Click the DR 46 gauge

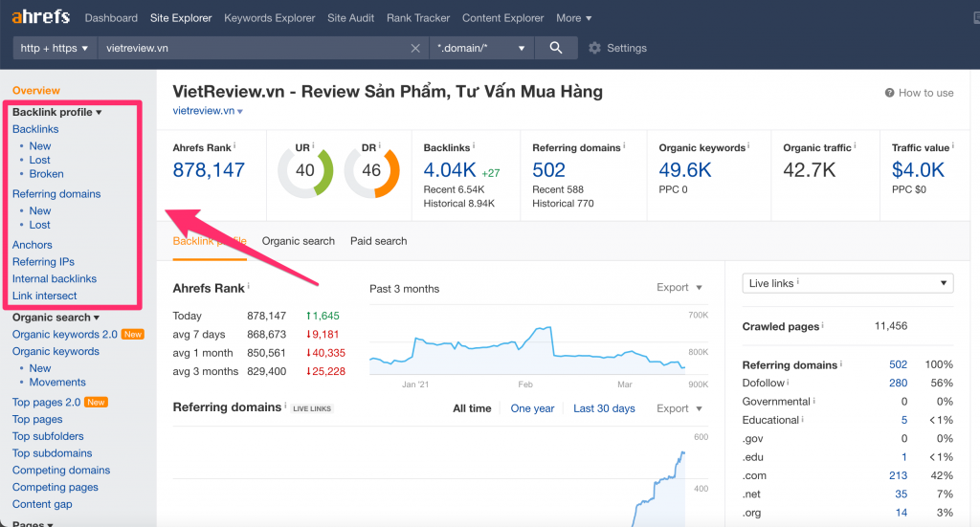371,170
